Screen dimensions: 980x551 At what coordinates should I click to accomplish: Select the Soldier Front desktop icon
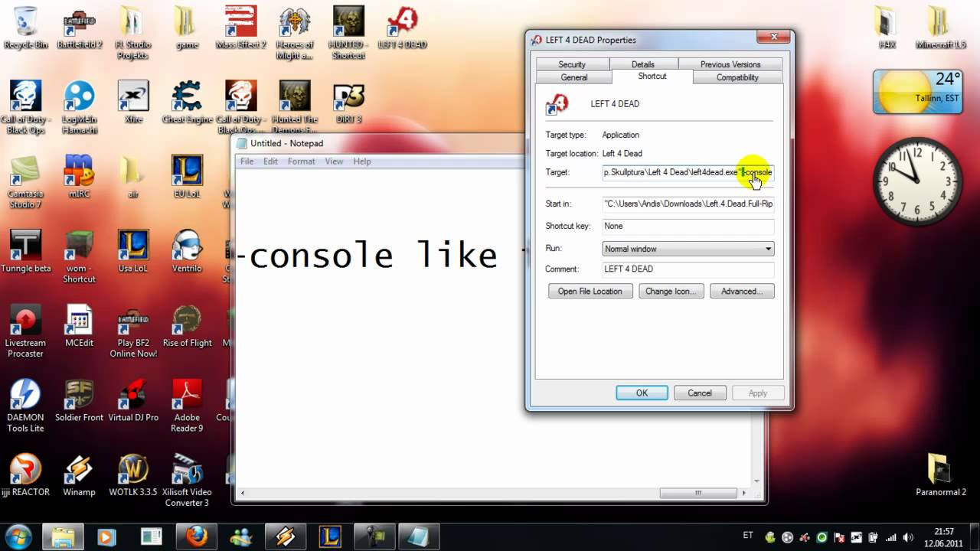(x=79, y=401)
